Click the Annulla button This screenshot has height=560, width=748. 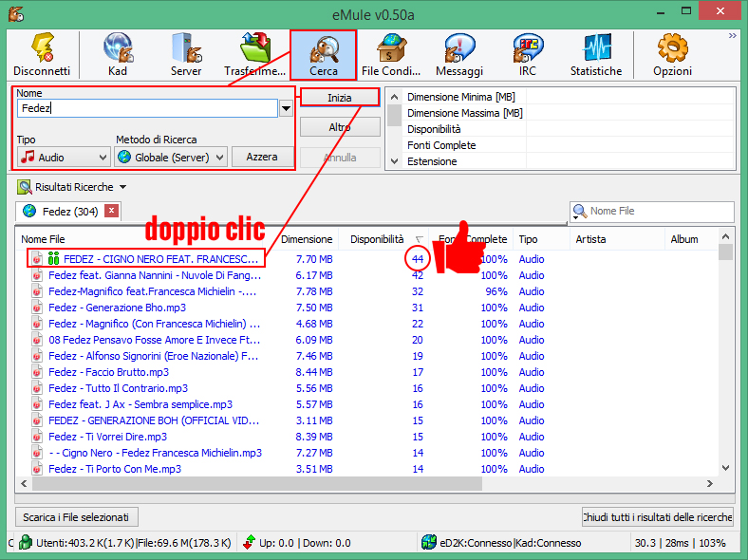340,158
